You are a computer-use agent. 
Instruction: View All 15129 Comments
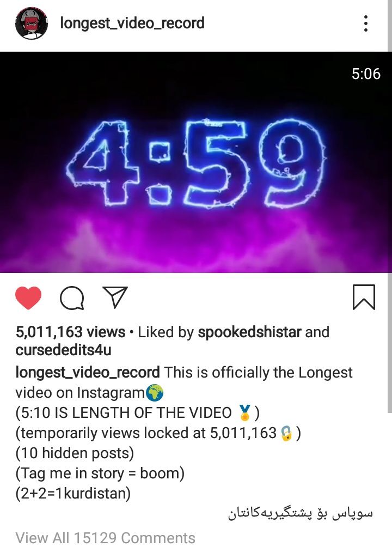click(105, 538)
